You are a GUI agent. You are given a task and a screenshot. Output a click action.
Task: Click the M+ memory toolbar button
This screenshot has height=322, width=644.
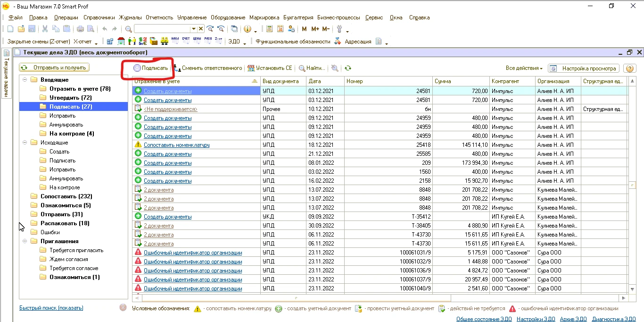click(x=315, y=29)
